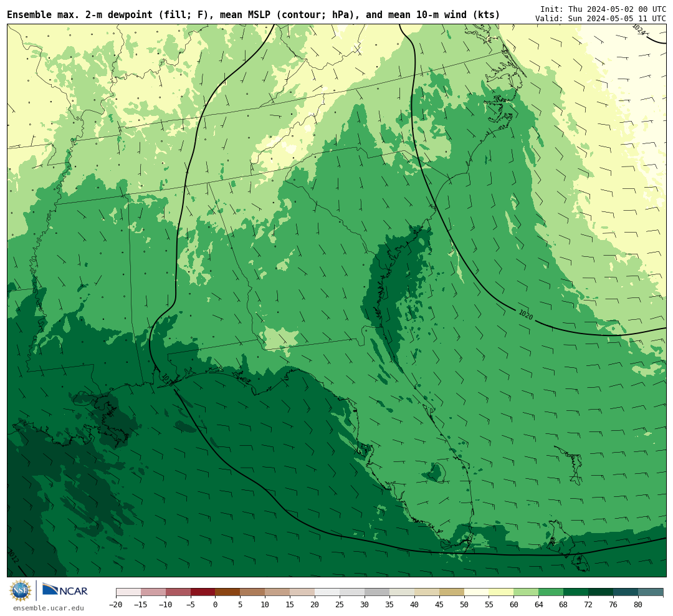The width and height of the screenshot is (673, 616).
Task: Click the colorbar tick label '50'
Action: (x=464, y=605)
